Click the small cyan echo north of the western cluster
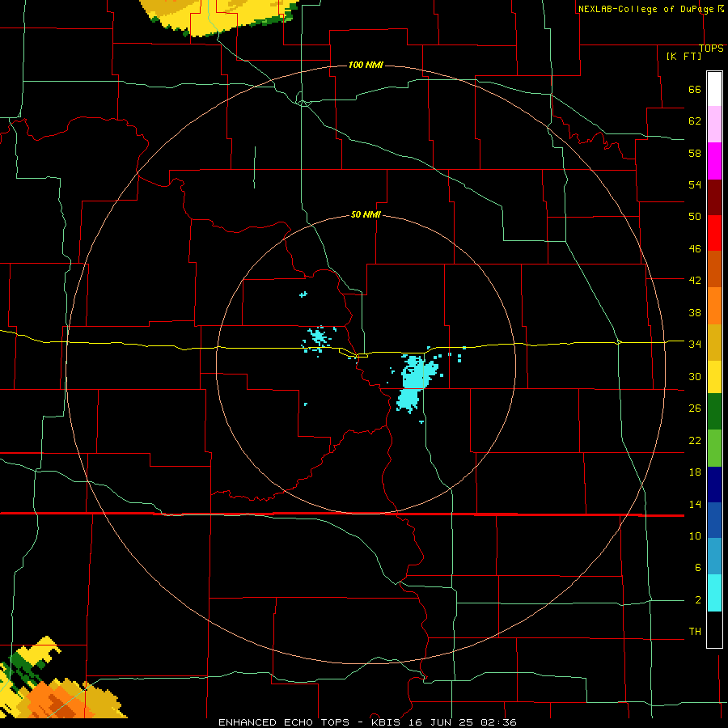 click(x=303, y=294)
